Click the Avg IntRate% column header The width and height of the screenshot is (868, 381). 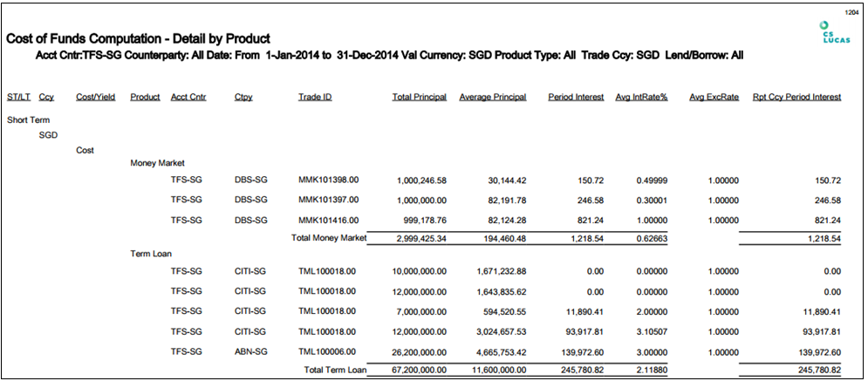pos(641,97)
